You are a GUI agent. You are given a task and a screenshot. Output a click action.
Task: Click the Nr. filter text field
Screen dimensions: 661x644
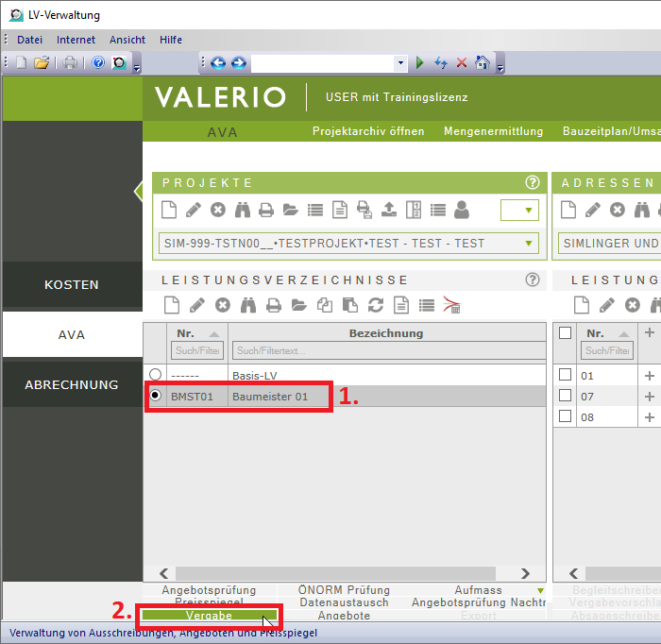point(196,350)
